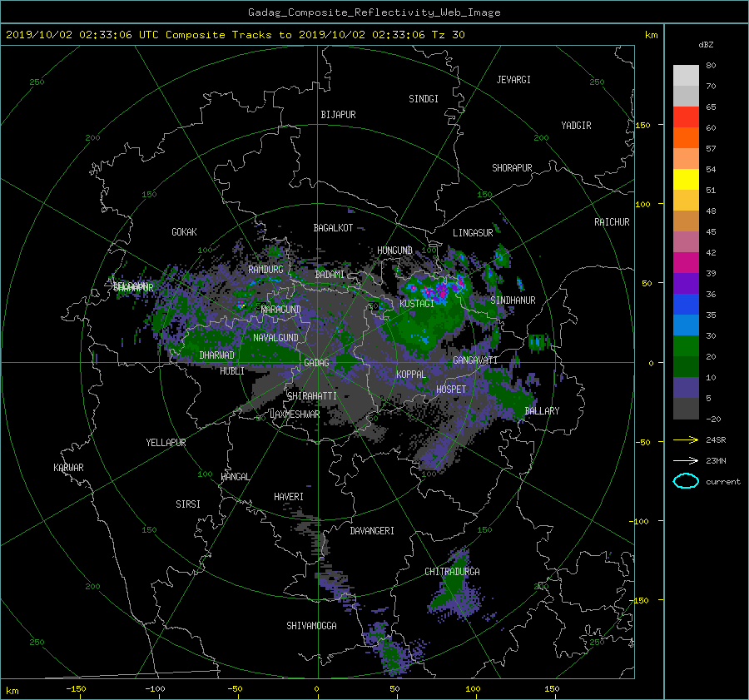This screenshot has width=749, height=700.
Task: Click the BAGALKOT city label
Action: click(x=333, y=228)
